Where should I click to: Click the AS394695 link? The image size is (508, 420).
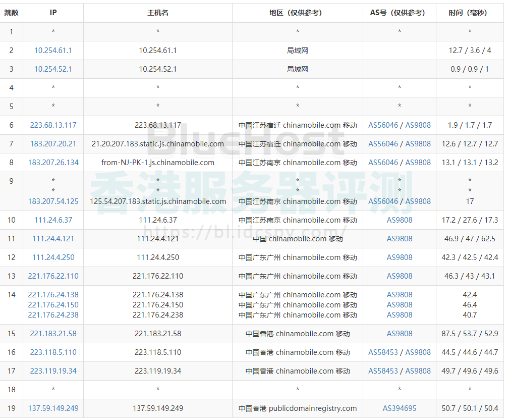[400, 408]
